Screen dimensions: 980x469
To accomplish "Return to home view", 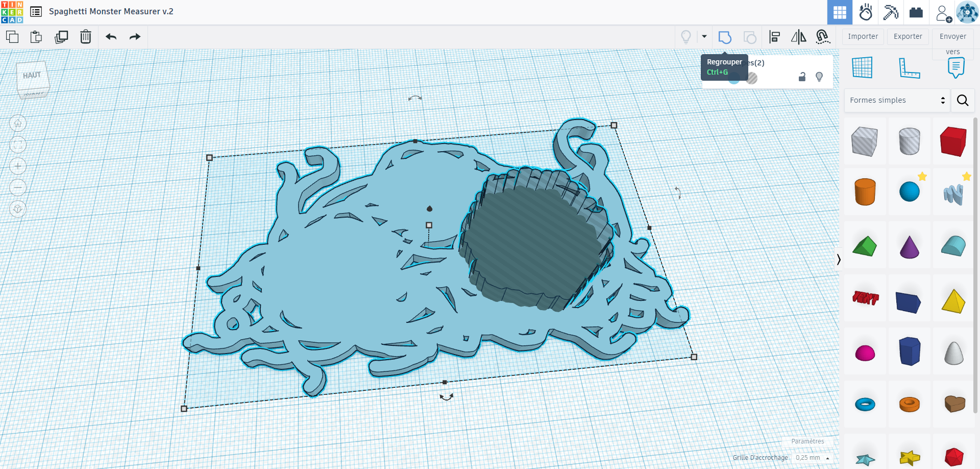I will (x=18, y=123).
